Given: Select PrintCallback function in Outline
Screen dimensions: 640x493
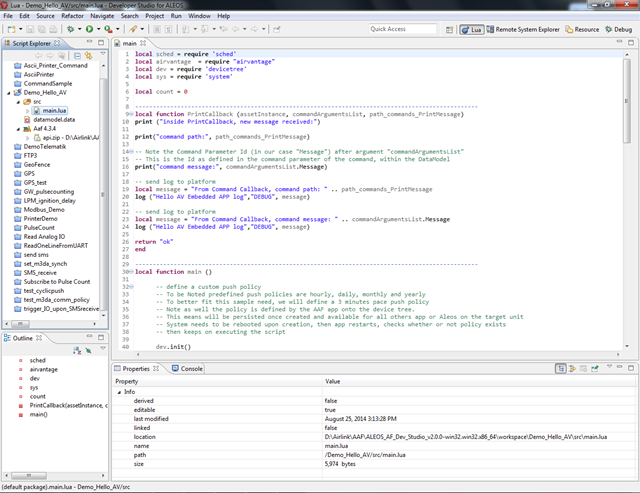Looking at the screenshot, I should coord(69,406).
